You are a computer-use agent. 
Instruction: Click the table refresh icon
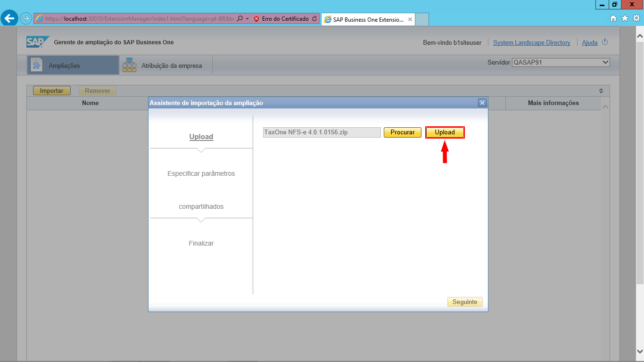(x=601, y=91)
